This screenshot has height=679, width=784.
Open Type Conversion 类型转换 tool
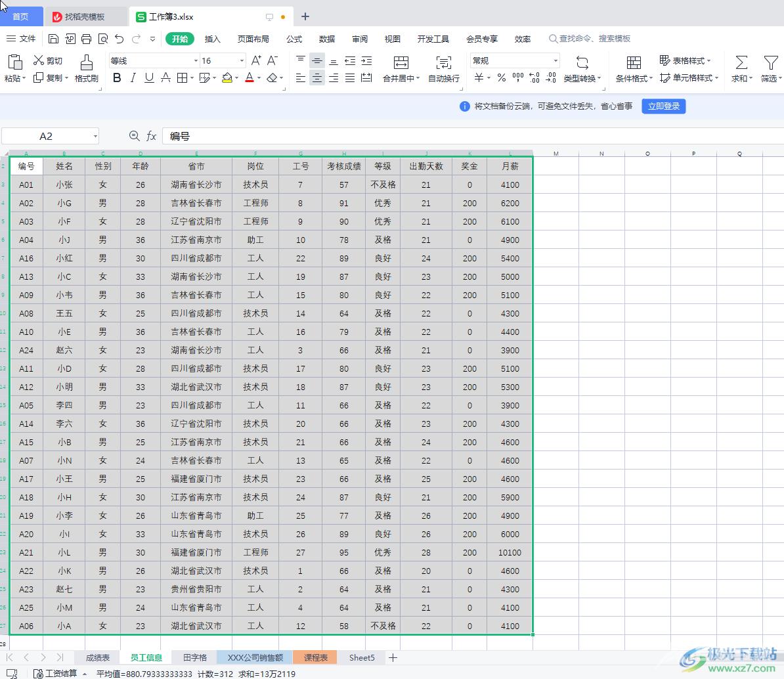point(582,68)
